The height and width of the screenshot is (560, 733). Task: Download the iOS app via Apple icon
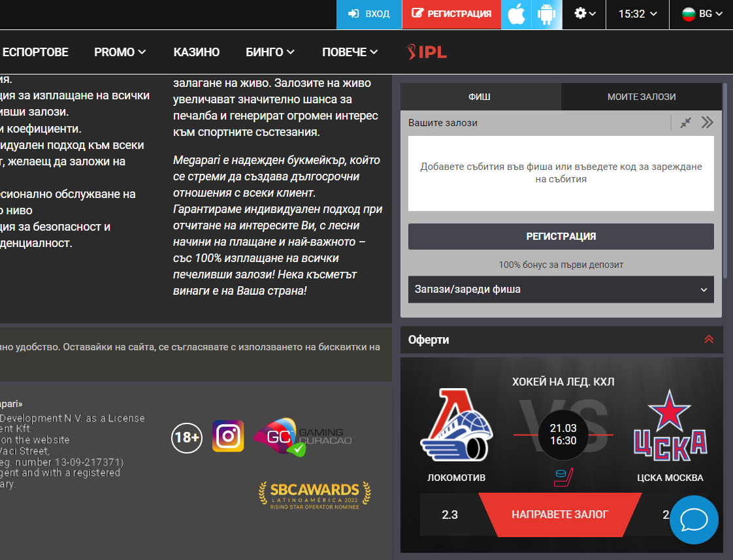point(516,14)
